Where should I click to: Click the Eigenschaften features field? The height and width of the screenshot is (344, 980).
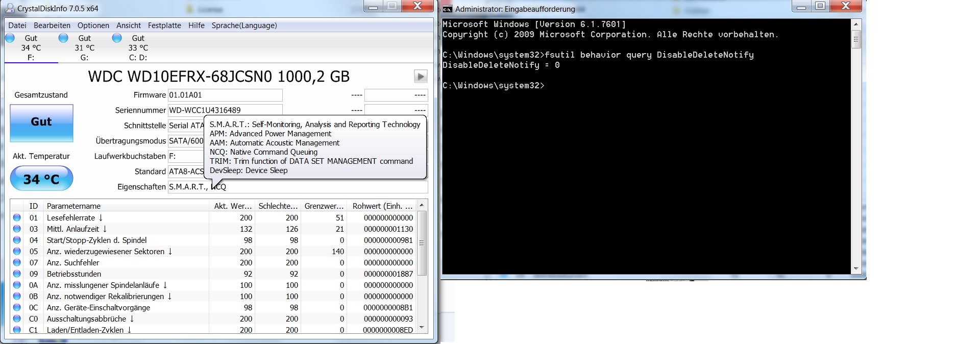[x=298, y=187]
